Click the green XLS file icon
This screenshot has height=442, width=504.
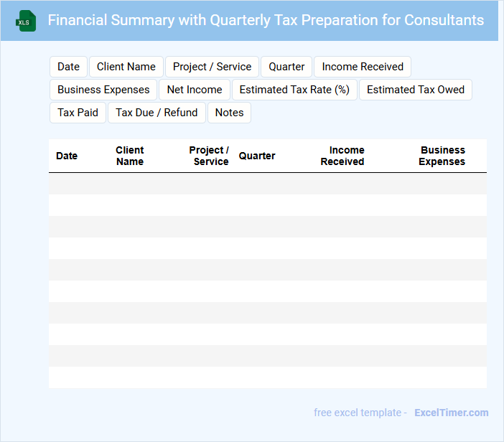click(x=27, y=21)
